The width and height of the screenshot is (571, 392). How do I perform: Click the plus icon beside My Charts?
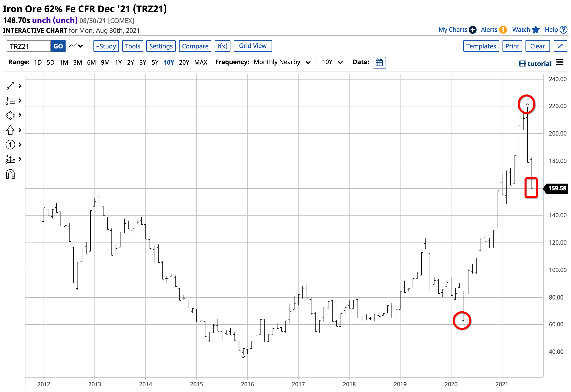(473, 30)
